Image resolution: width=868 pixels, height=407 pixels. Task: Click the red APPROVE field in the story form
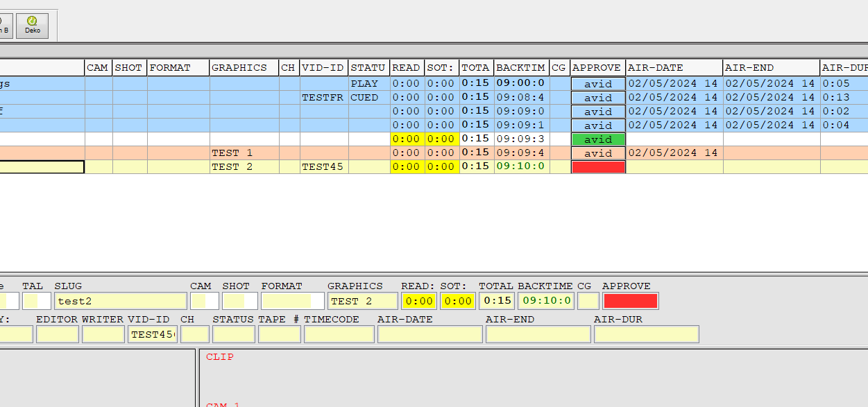click(x=630, y=301)
